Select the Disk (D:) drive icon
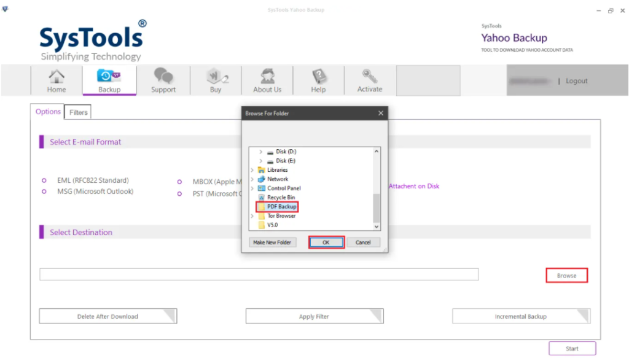Image resolution: width=629 pixels, height=364 pixels. pyautogui.click(x=270, y=152)
